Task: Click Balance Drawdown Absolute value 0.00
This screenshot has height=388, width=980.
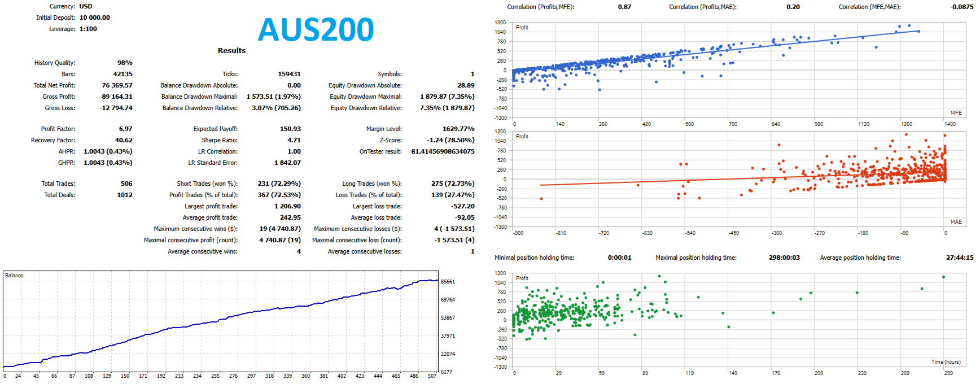Action: [x=294, y=86]
